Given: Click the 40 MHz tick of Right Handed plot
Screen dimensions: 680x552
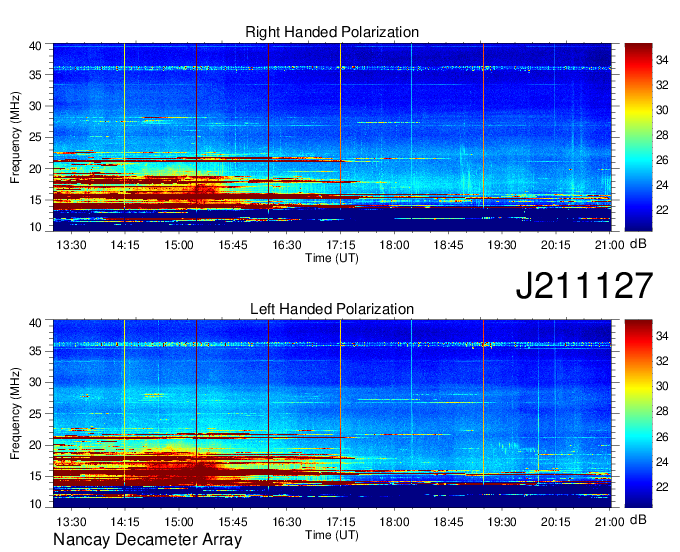Looking at the screenshot, I should click(35, 46).
